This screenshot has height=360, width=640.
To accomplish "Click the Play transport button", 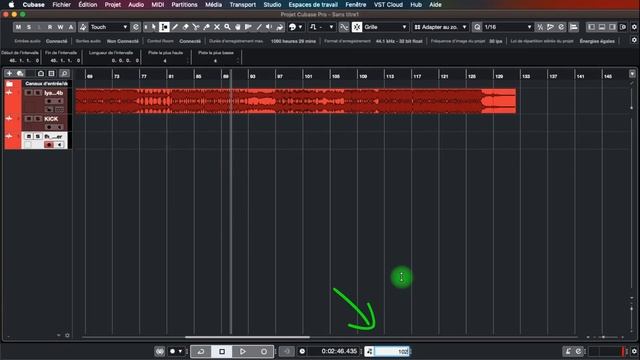I will coord(242,351).
